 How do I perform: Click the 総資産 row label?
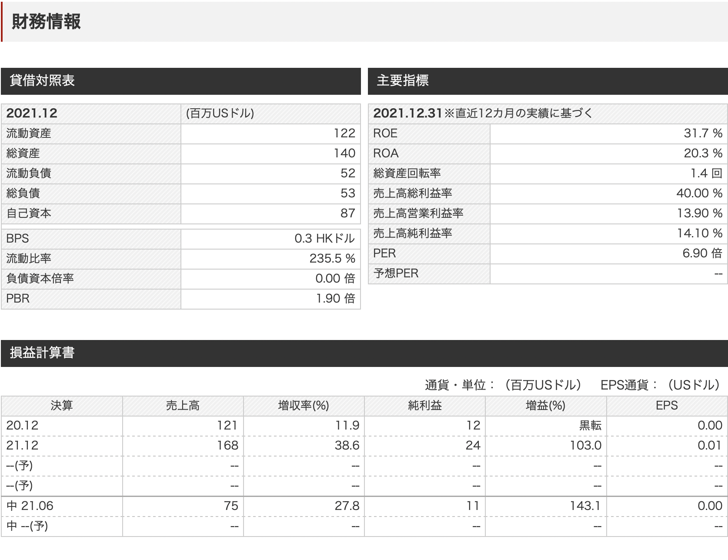pyautogui.click(x=91, y=153)
